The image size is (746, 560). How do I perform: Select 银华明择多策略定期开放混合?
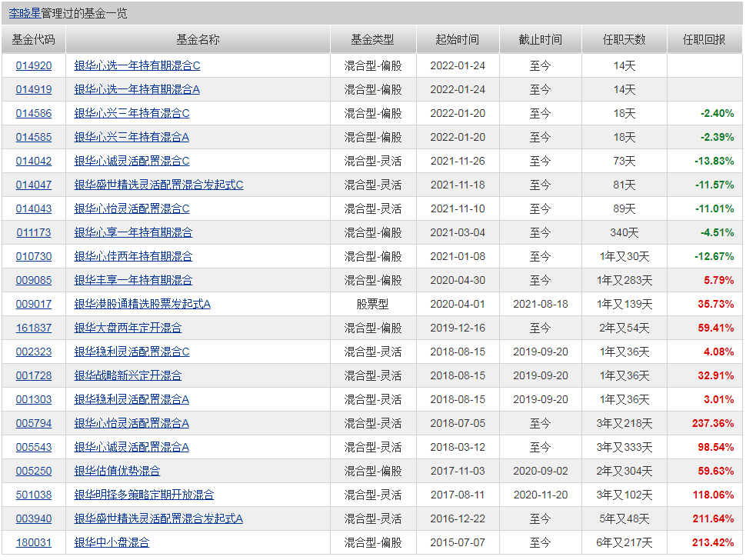(144, 495)
